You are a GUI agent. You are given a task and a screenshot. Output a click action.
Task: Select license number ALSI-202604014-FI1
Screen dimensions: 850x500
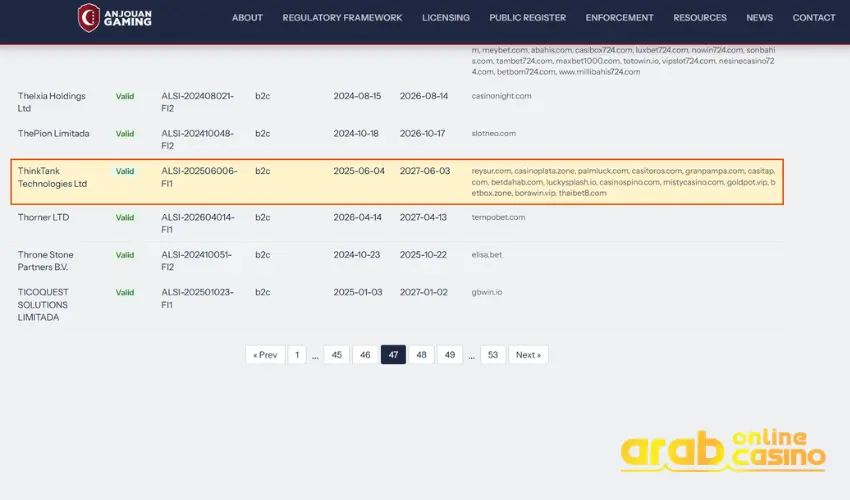point(198,223)
